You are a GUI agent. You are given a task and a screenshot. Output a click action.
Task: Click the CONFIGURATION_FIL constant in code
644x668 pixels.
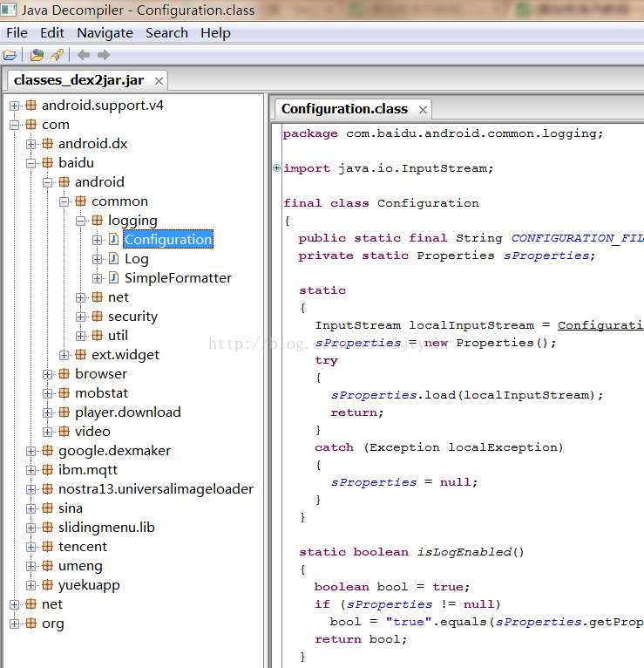(578, 238)
